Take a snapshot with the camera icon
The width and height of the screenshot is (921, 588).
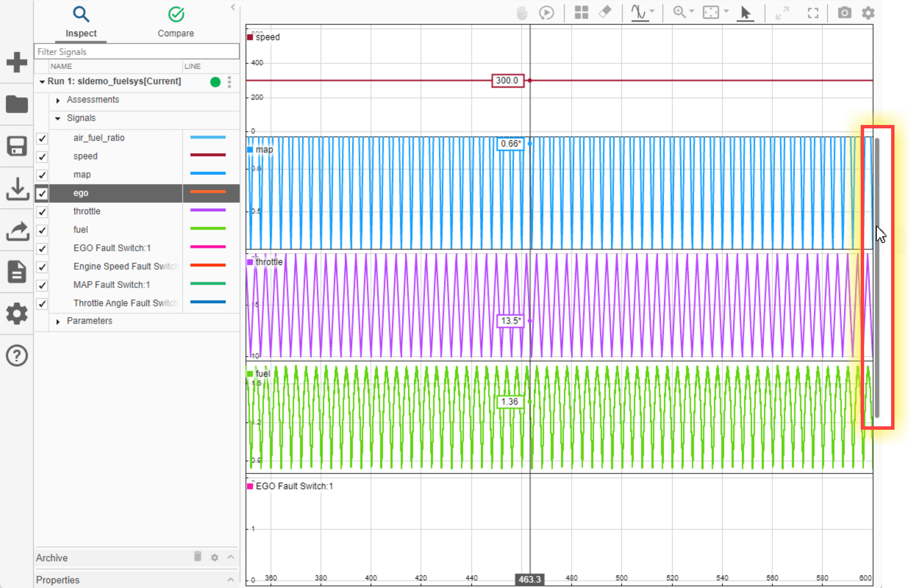845,13
